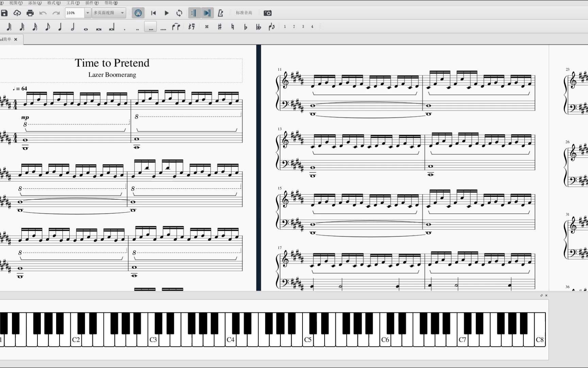Switch to voice 2
588x368 pixels.
tap(294, 27)
